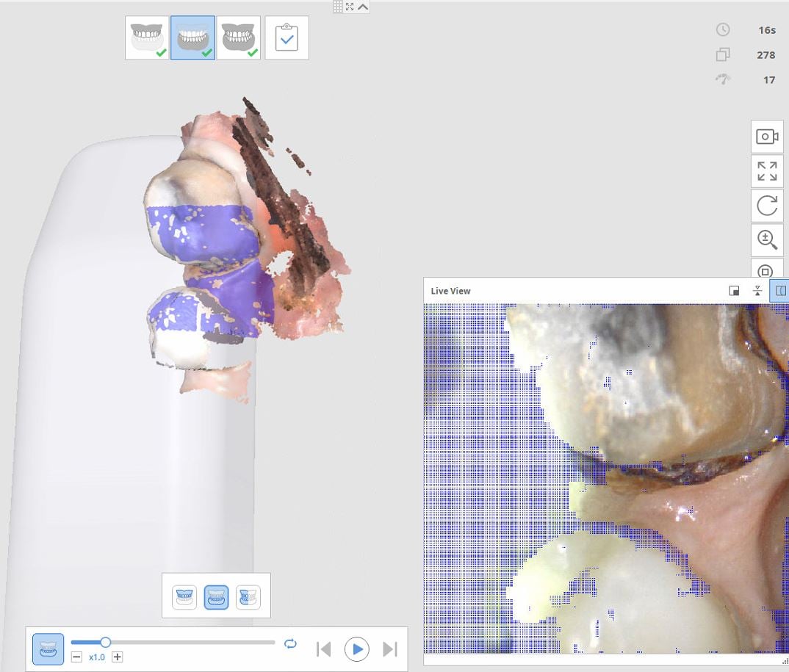The width and height of the screenshot is (789, 672).
Task: Click the partially visible icon below the magnifier
Action: click(x=767, y=269)
